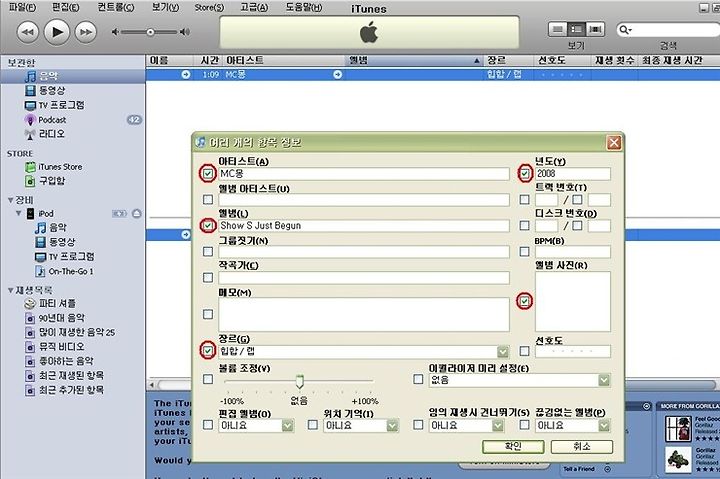
Task: Play the selected track in iTunes
Action: pyautogui.click(x=57, y=32)
